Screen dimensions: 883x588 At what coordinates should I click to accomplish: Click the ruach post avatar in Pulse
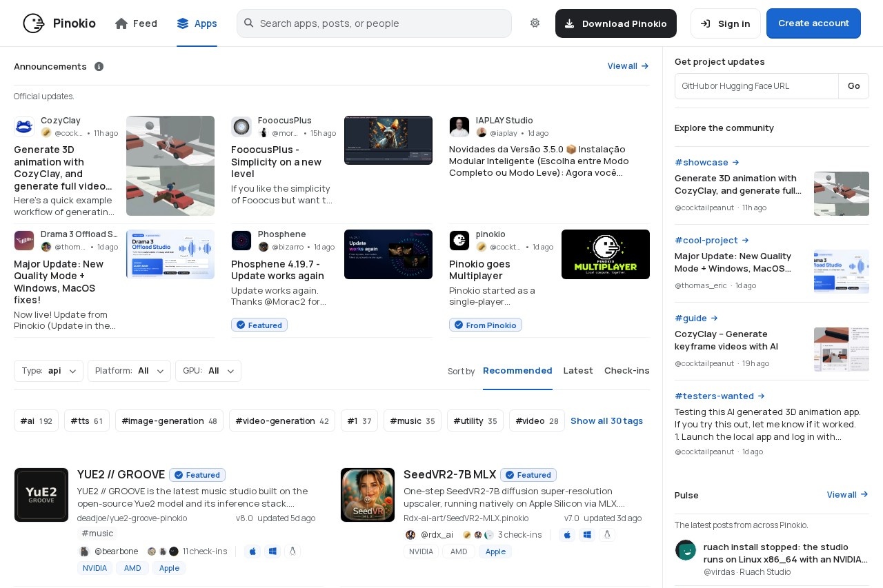[686, 550]
